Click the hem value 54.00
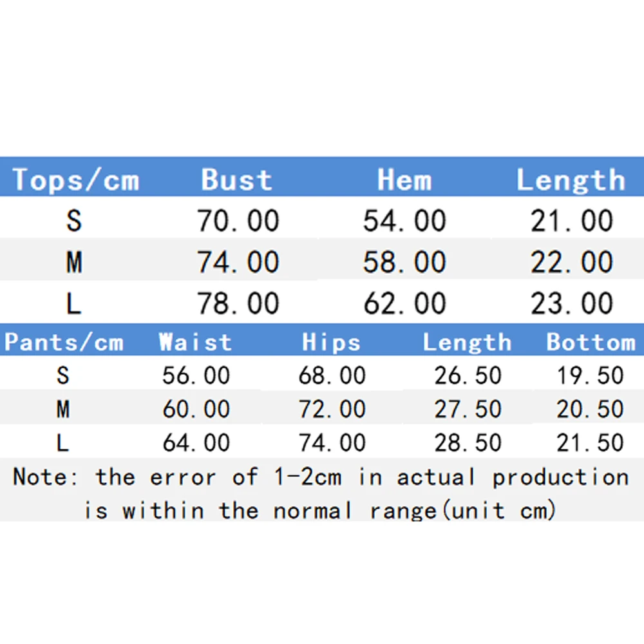Screen dimensions: 644x644 404,221
